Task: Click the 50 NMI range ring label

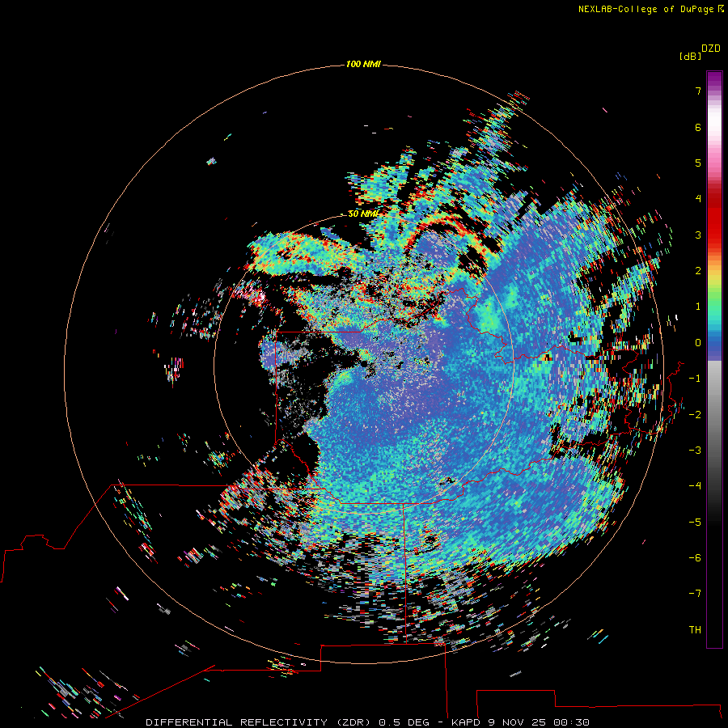Action: [x=363, y=214]
